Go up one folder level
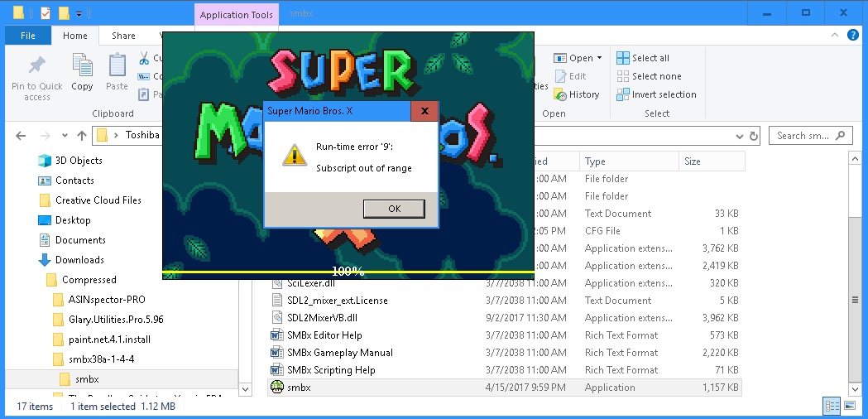 point(82,135)
